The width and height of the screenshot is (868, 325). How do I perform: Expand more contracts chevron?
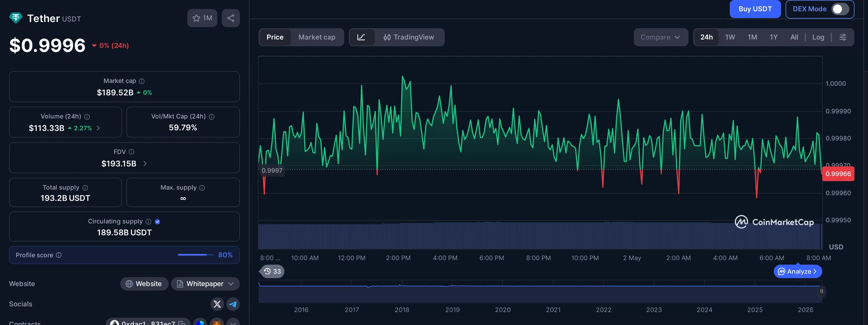click(x=233, y=323)
